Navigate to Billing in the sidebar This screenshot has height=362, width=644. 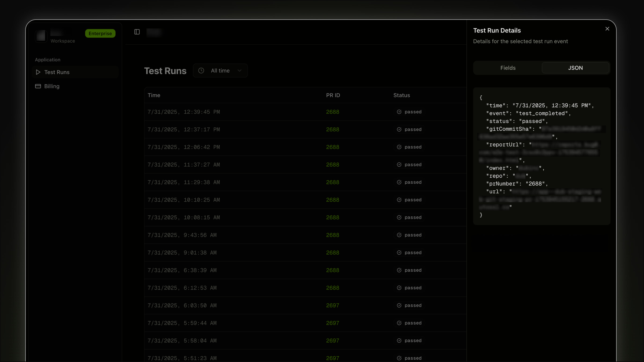[52, 86]
